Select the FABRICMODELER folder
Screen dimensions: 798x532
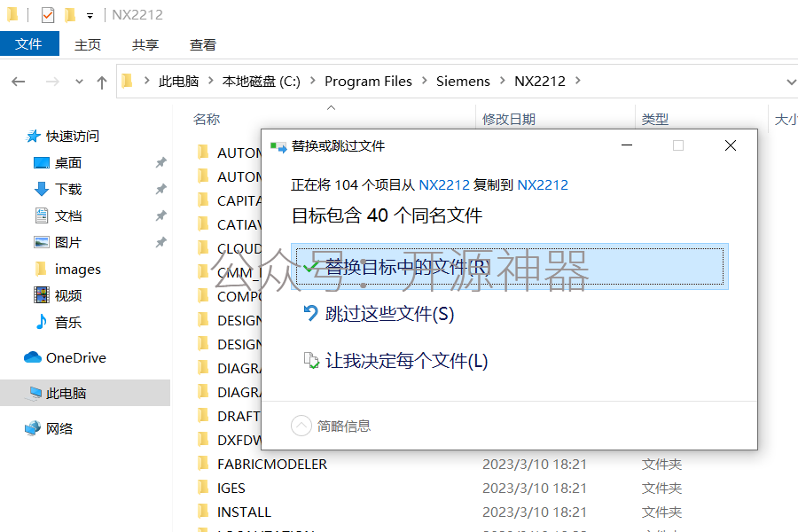pos(272,465)
